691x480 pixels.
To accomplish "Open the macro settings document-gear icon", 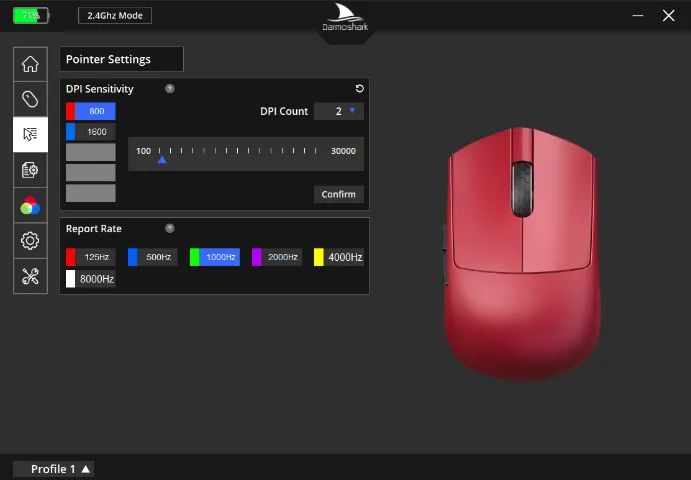I will pyautogui.click(x=30, y=170).
